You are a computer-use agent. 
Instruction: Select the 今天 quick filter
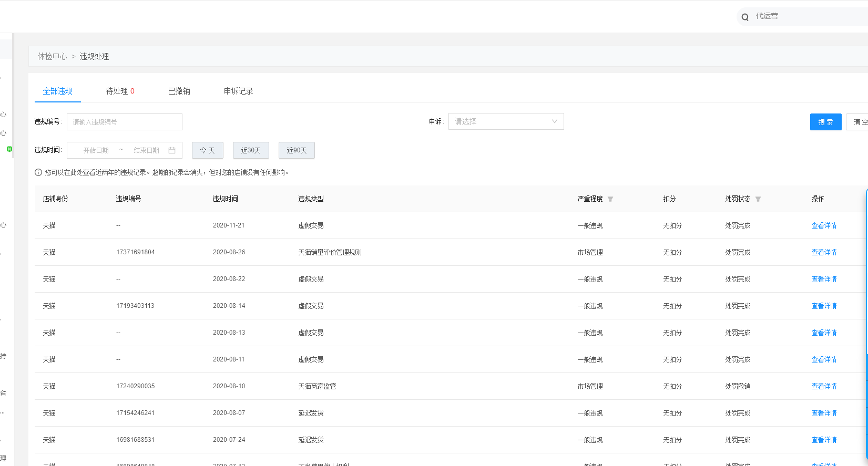pyautogui.click(x=208, y=150)
